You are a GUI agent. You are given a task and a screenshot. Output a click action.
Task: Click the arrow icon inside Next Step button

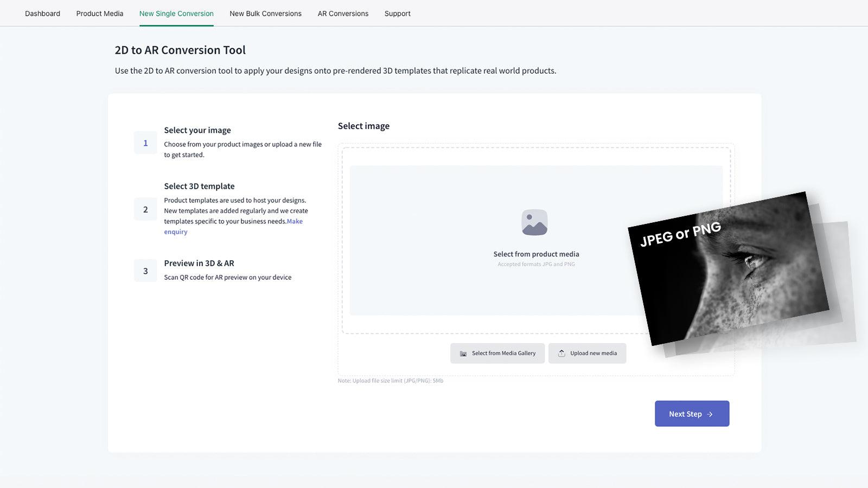(x=709, y=414)
